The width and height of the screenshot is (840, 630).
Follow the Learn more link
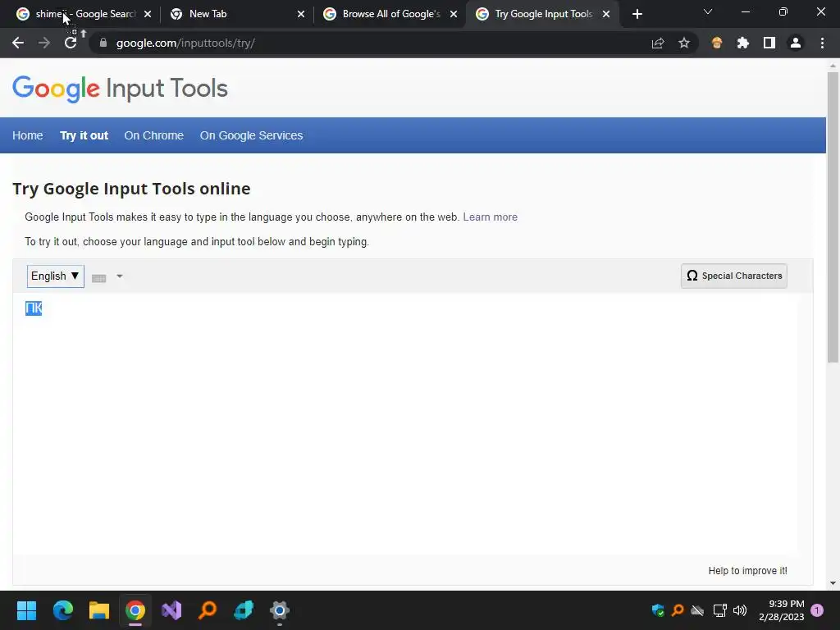491,217
